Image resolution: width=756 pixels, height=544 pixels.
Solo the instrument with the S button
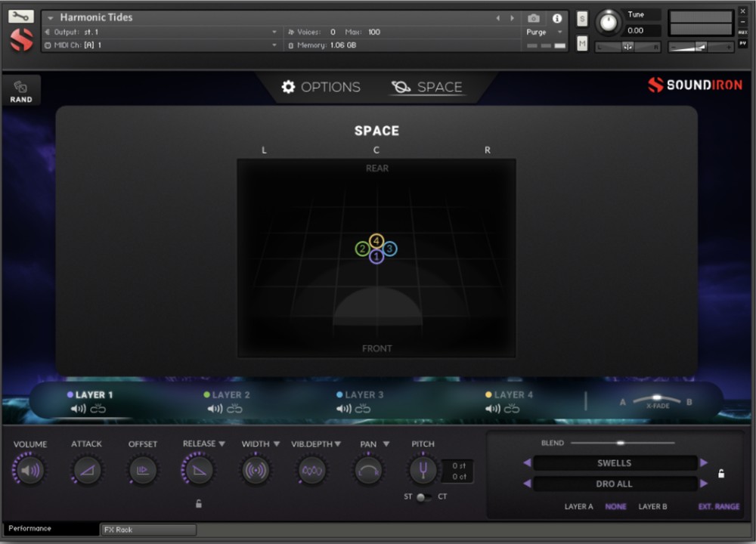582,19
